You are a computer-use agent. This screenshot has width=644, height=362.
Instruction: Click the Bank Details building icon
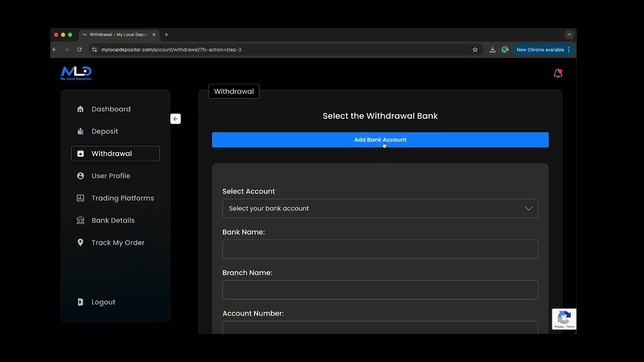click(80, 220)
